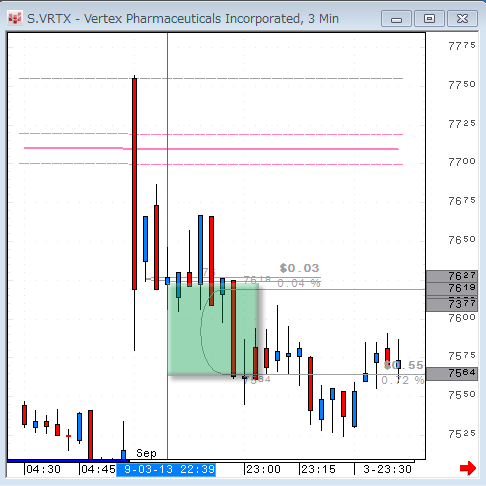Click the 23:15 time axis label

(x=318, y=470)
